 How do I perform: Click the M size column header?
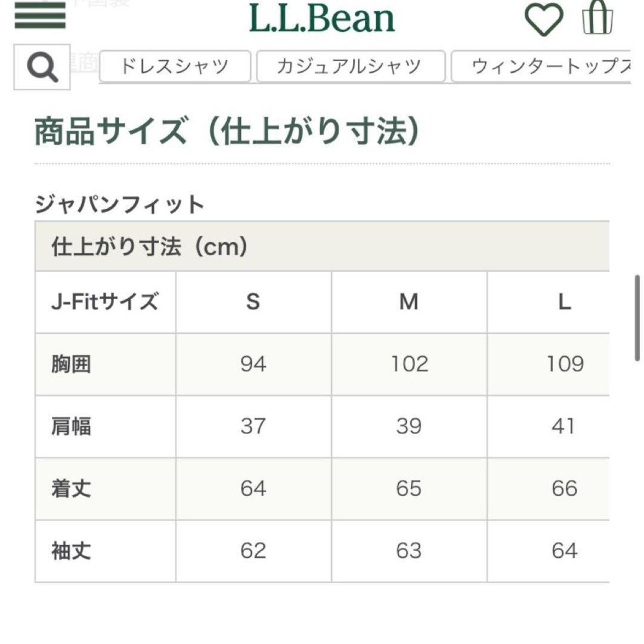click(x=408, y=302)
